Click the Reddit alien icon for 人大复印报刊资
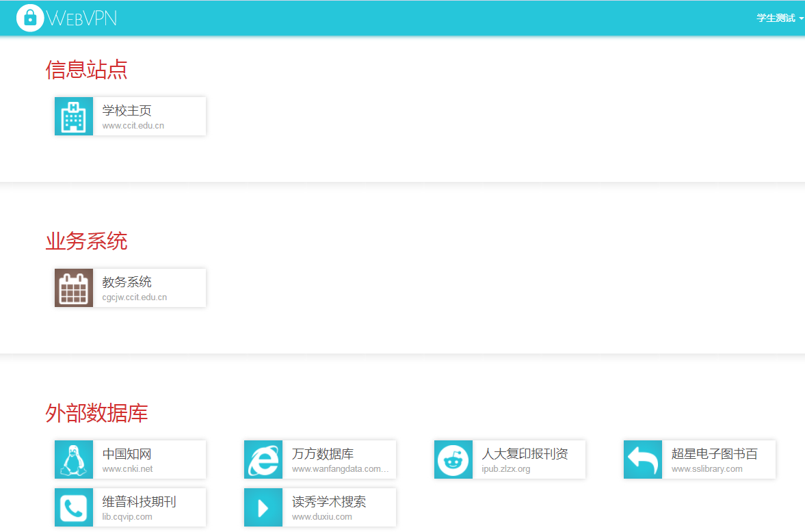Image resolution: width=805 pixels, height=532 pixels. 453,459
